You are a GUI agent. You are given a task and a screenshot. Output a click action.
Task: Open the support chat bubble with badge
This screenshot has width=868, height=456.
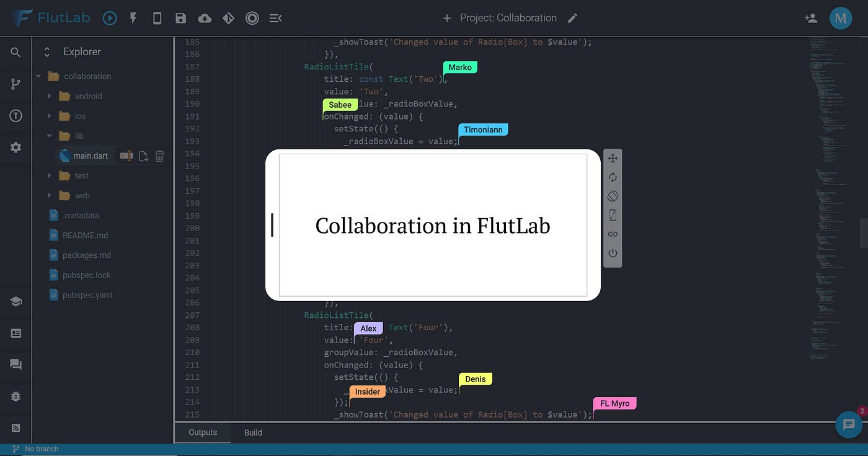click(x=849, y=424)
